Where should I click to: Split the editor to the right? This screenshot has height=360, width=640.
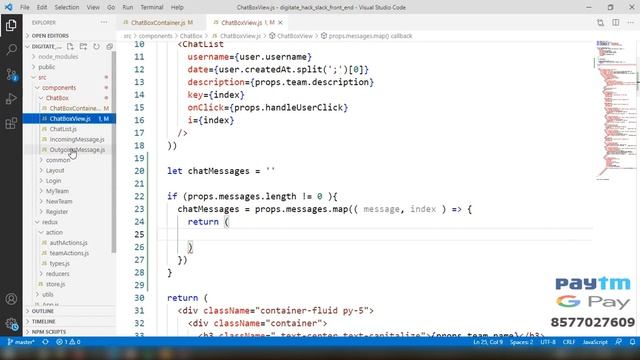(616, 23)
